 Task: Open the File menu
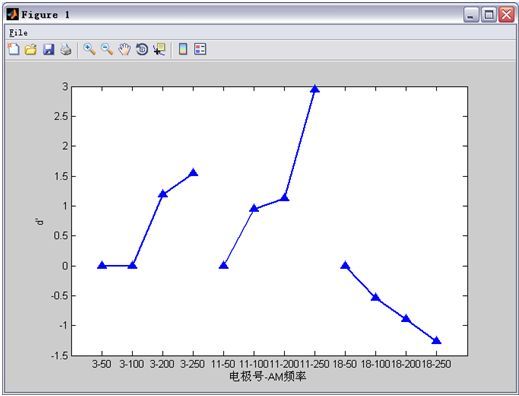tap(18, 33)
